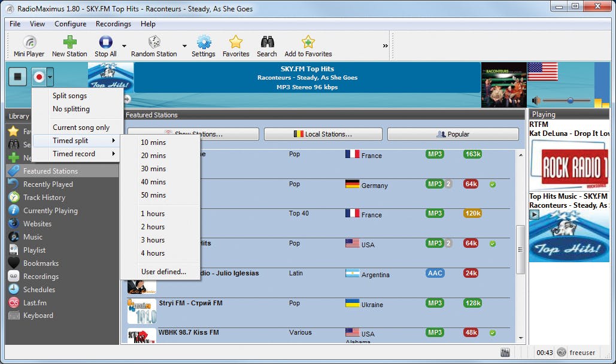Start recording with the red record button
The image size is (616, 364).
point(39,77)
